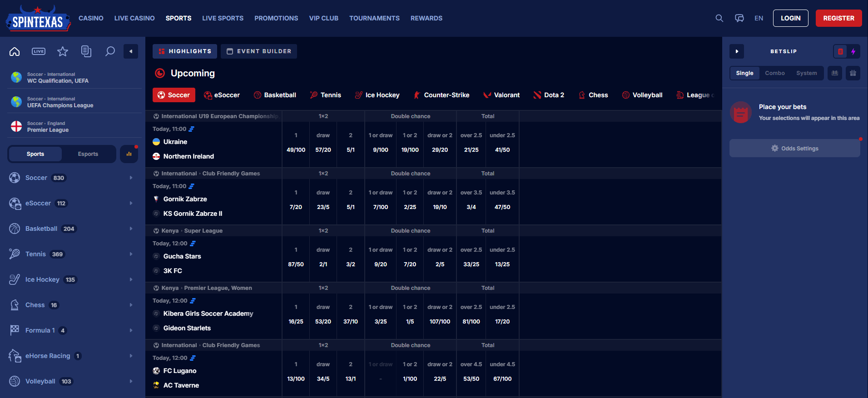This screenshot has width=868, height=398.
Task: Select Soccer upcoming filter
Action: pyautogui.click(x=174, y=95)
